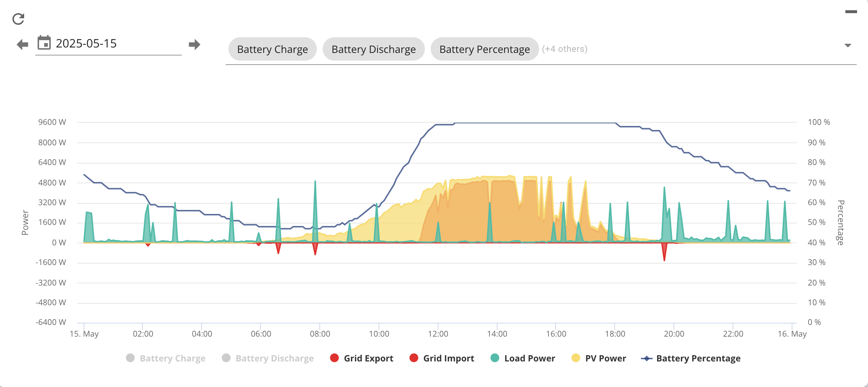Image resolution: width=868 pixels, height=387 pixels.
Task: Click the Power axis title
Action: [x=25, y=222]
